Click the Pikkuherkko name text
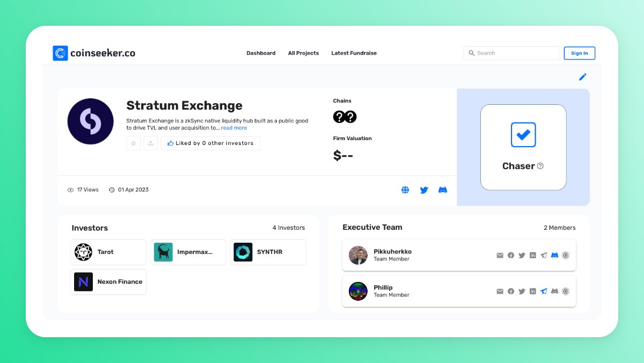 393,251
